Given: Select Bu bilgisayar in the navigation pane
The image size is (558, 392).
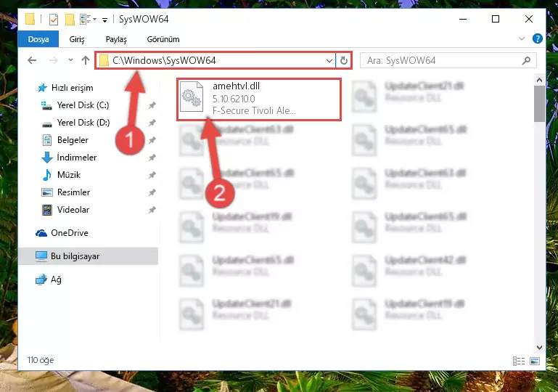Looking at the screenshot, I should pos(88,256).
